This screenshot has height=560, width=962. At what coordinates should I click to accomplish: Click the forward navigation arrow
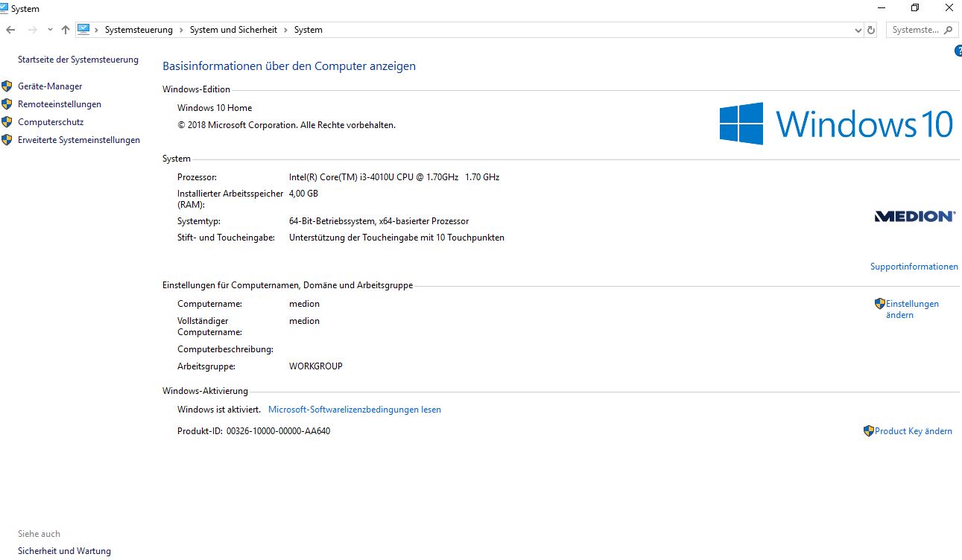coord(32,30)
